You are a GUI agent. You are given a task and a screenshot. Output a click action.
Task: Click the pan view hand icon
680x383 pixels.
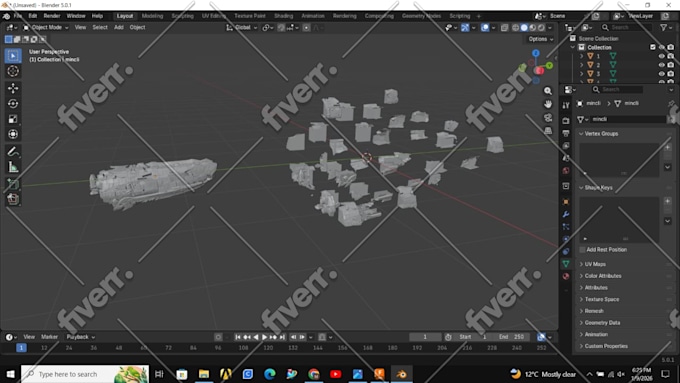coord(548,104)
